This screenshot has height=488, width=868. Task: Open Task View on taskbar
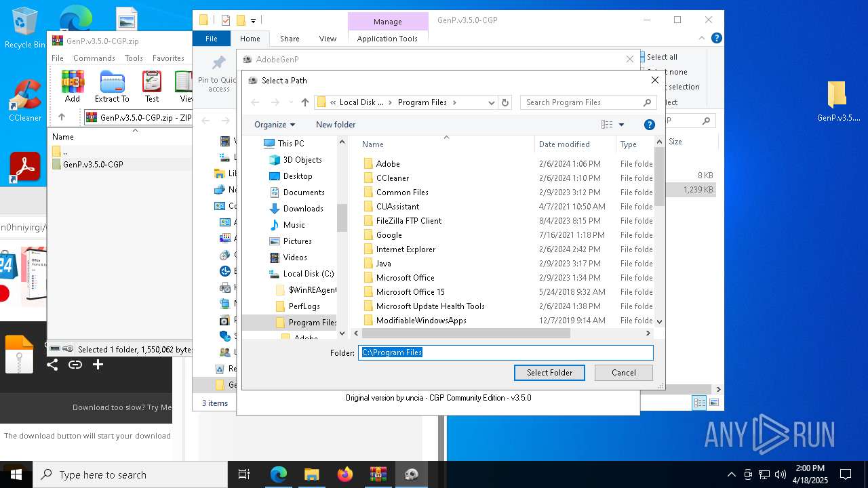(x=244, y=474)
